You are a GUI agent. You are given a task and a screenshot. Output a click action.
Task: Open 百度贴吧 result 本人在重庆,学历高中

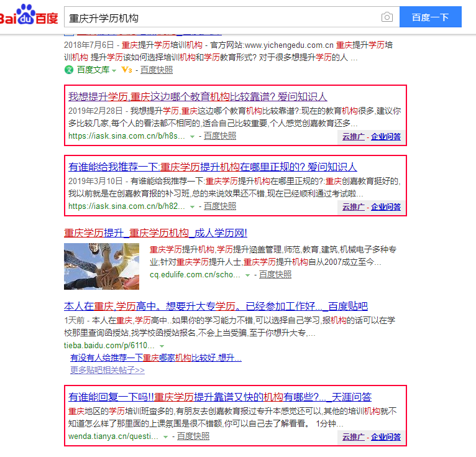pos(216,306)
